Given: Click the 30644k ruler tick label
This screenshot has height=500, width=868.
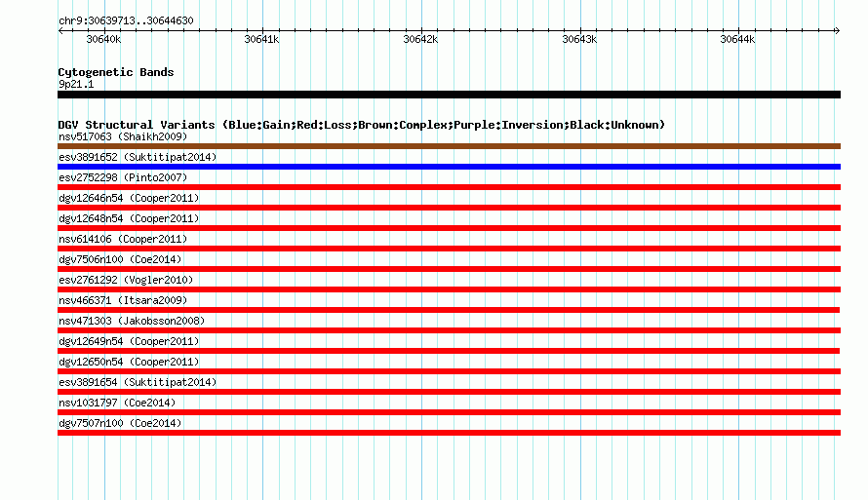Looking at the screenshot, I should (x=737, y=39).
